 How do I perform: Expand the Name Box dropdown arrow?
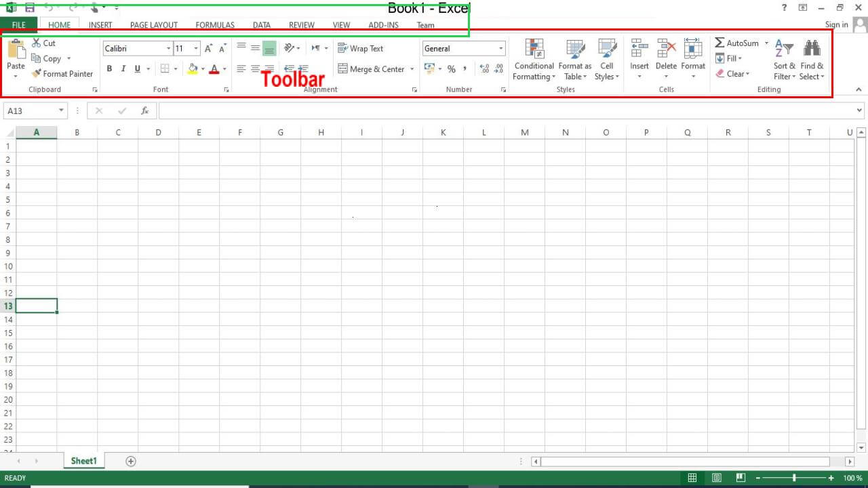[61, 110]
